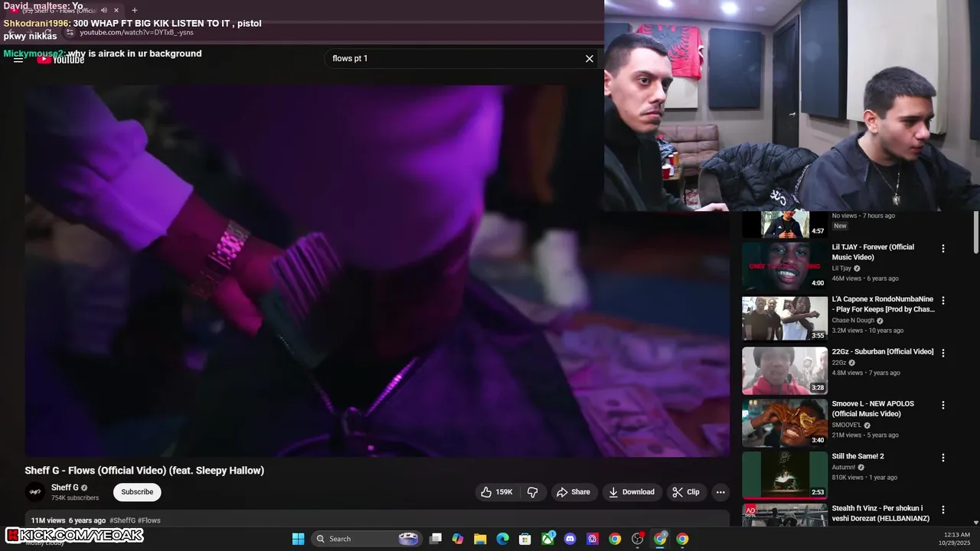Launch Copilot from taskbar
The image size is (980, 551).
[458, 539]
